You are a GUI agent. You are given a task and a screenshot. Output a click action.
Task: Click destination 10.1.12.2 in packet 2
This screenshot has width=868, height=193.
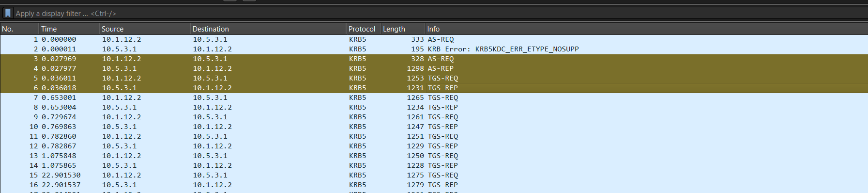[x=212, y=49]
